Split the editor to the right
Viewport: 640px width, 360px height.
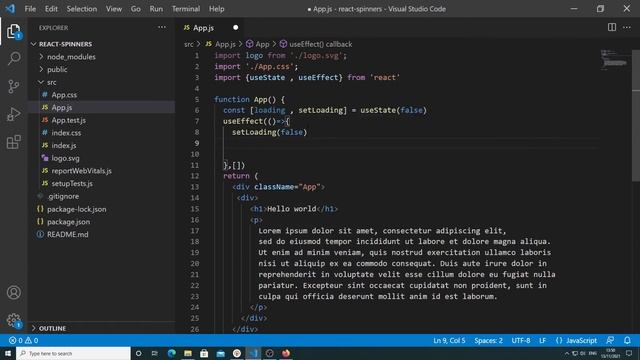[611, 27]
